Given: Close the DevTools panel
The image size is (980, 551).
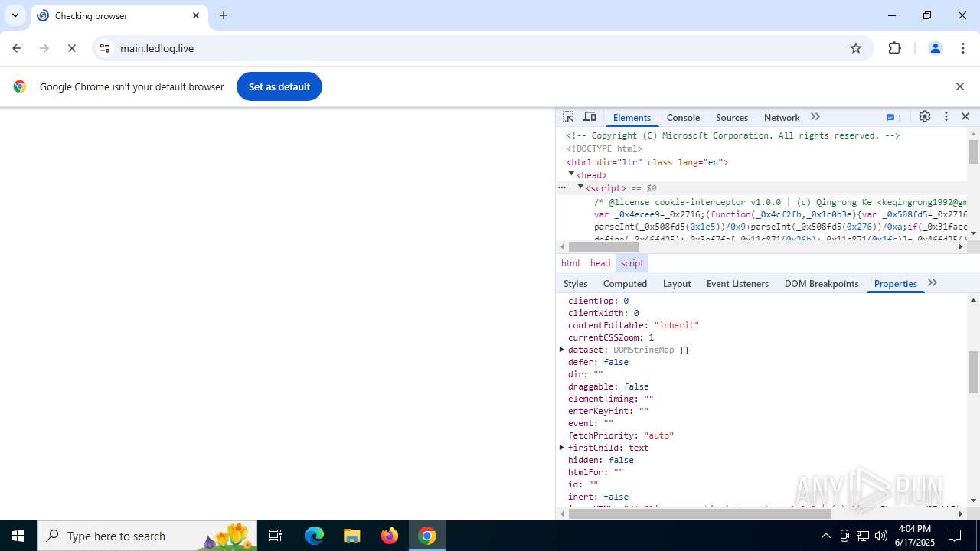Looking at the screenshot, I should (x=965, y=117).
